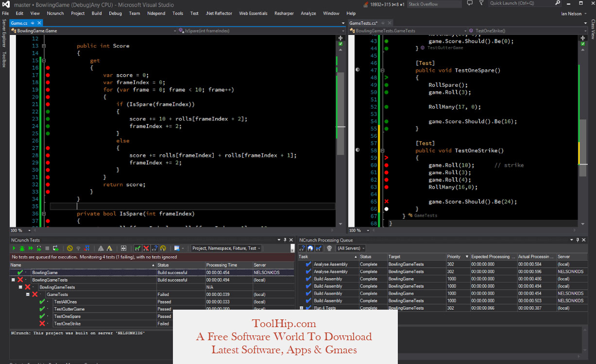Click the grey warning triangle icon
Image resolution: width=596 pixels, height=364 pixels.
tap(101, 248)
